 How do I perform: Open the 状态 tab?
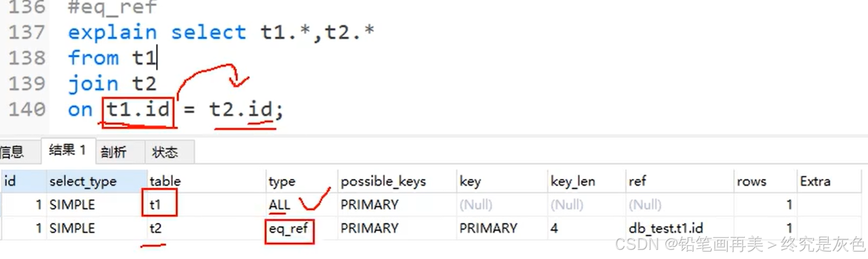165,152
